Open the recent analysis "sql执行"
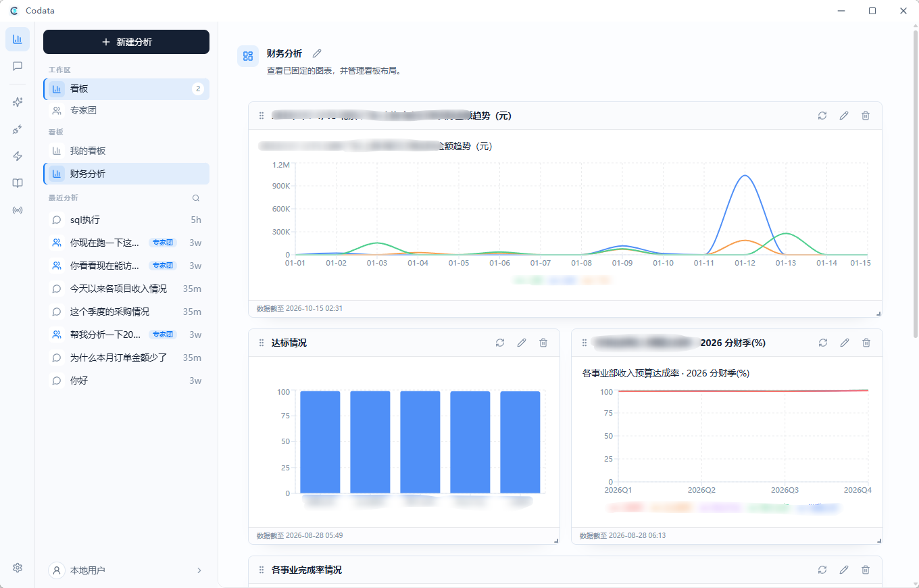 [x=126, y=220]
